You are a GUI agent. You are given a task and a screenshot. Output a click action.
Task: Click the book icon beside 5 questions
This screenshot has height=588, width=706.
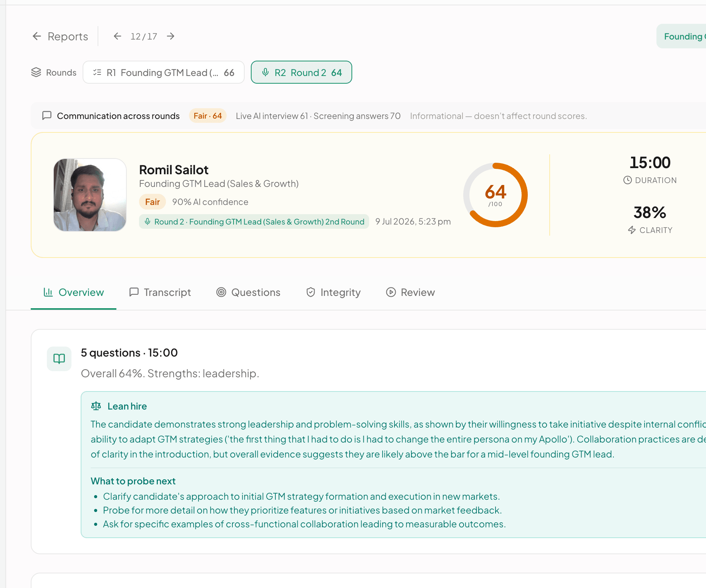point(59,359)
